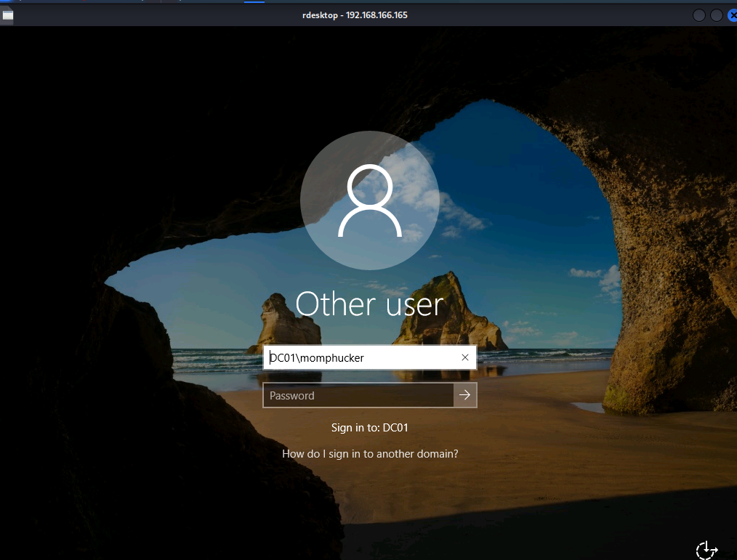
Task: Place cursor at end of momphucker text
Action: tap(364, 357)
